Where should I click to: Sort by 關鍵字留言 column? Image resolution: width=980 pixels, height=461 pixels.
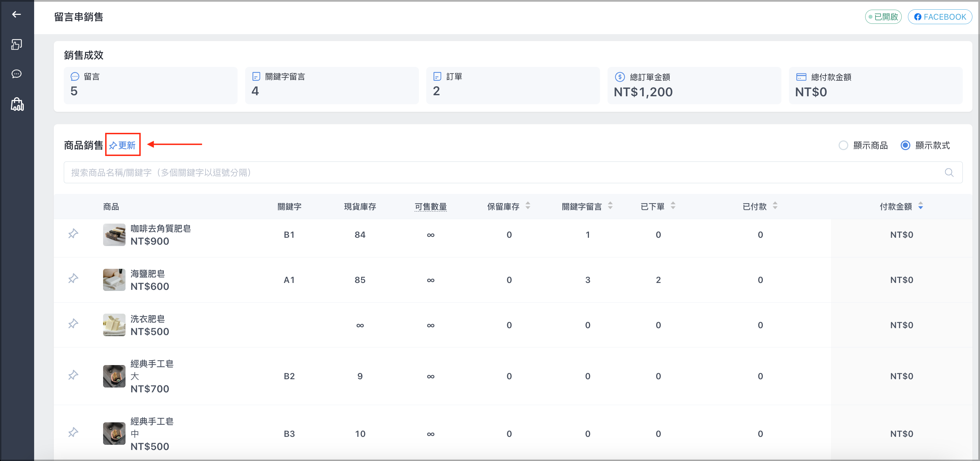click(x=610, y=206)
